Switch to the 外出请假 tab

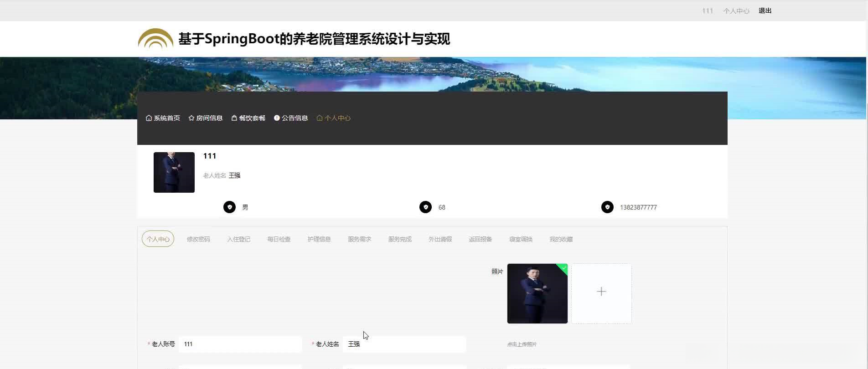(440, 239)
